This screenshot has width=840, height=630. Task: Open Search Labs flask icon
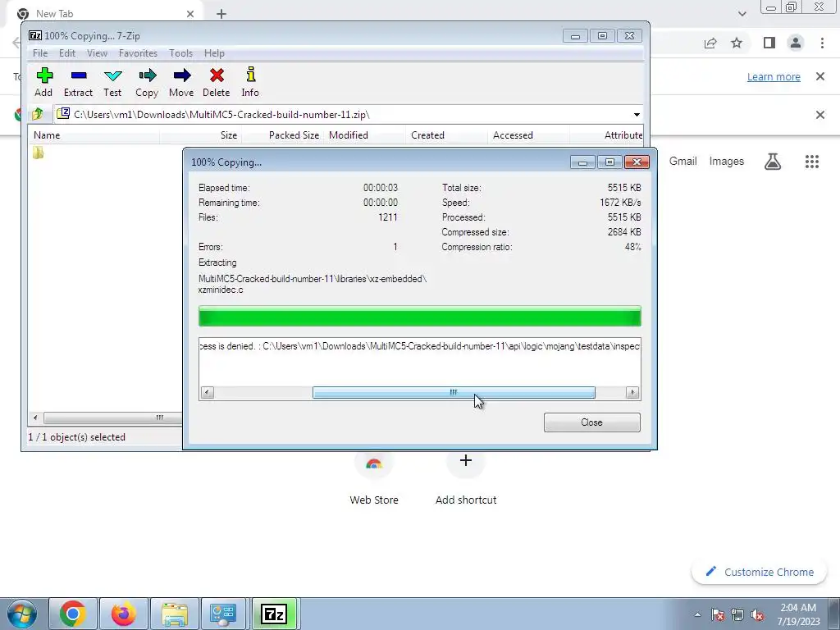pos(773,162)
